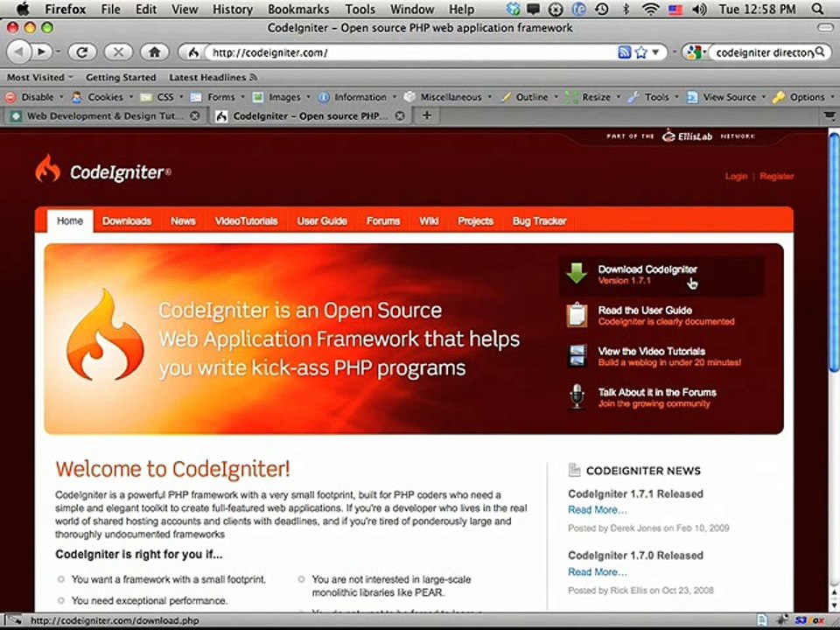Screen dimensions: 840x630
Task: Click the Getting Started bookmark
Action: [x=121, y=77]
